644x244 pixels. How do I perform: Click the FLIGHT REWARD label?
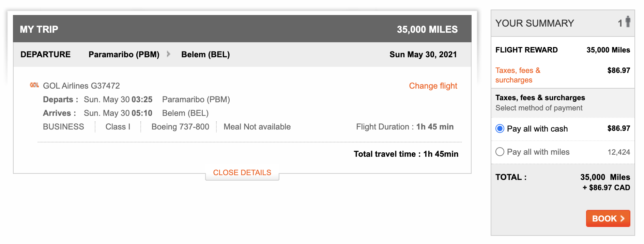(526, 50)
